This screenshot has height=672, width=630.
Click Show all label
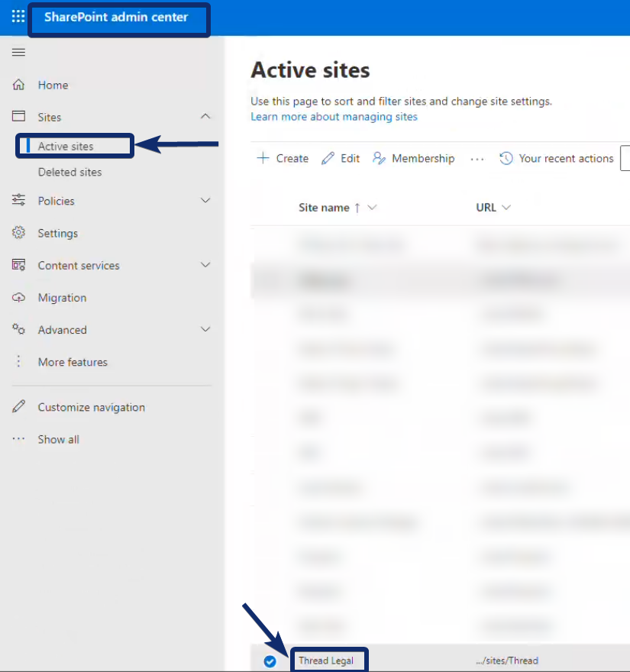[x=58, y=439]
